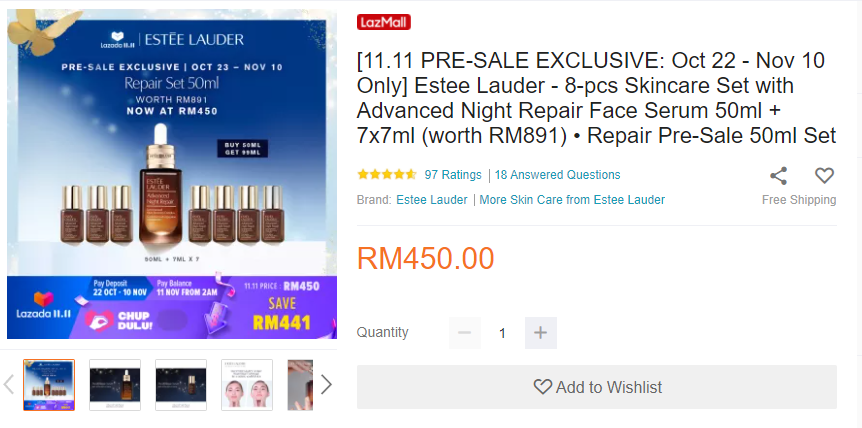The width and height of the screenshot is (862, 428).
Task: Click the share icon
Action: (778, 176)
